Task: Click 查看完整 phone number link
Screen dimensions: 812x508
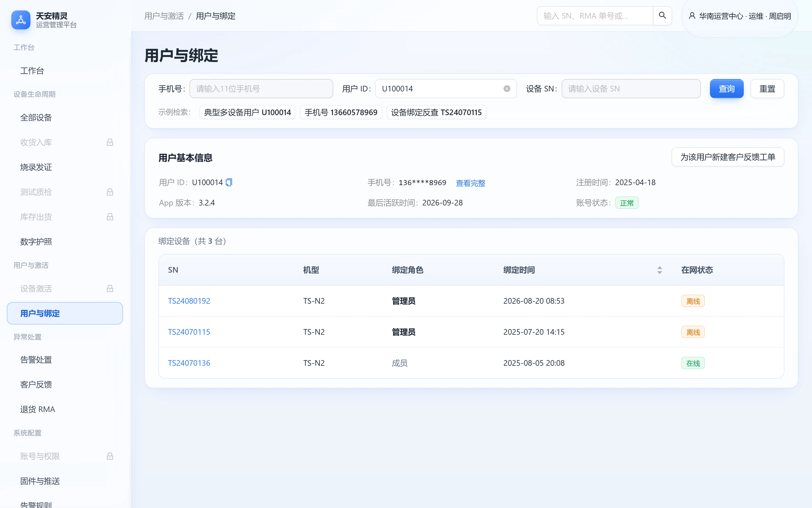Action: coord(470,183)
